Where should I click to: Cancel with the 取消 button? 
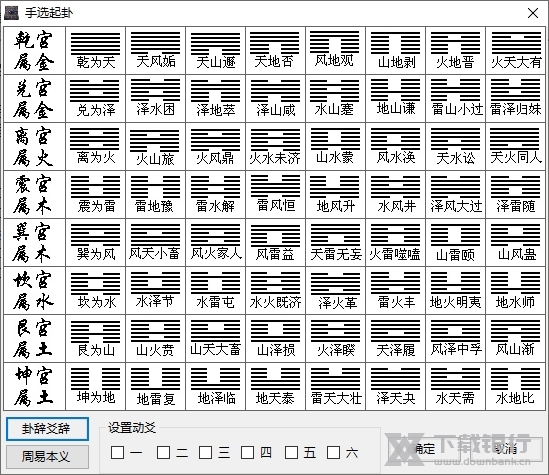pyautogui.click(x=505, y=448)
